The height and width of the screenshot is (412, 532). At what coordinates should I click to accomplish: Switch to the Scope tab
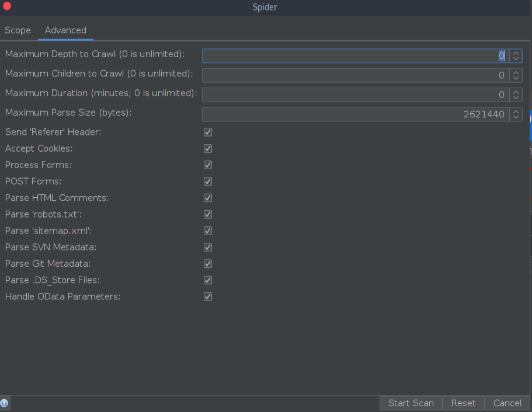pyautogui.click(x=18, y=30)
